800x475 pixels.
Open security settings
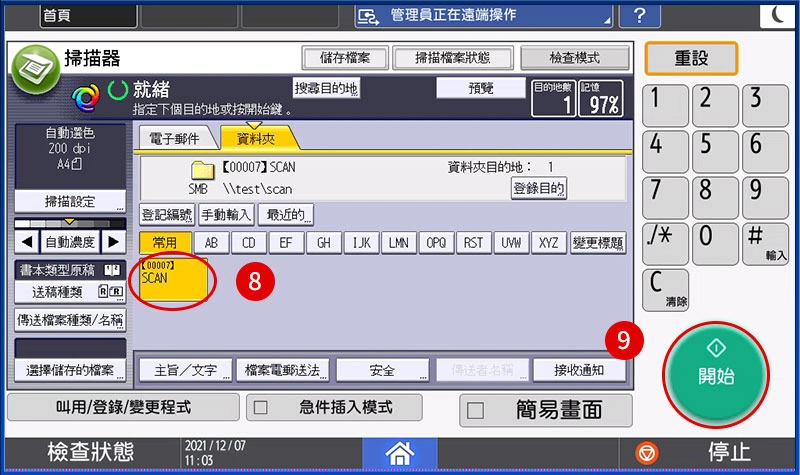(x=382, y=370)
